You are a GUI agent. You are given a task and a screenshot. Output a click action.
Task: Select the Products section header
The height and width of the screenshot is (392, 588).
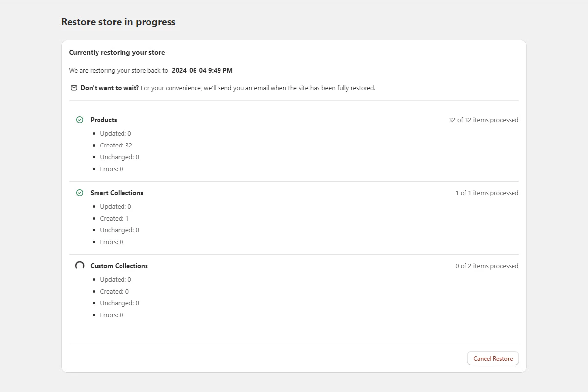coord(103,119)
